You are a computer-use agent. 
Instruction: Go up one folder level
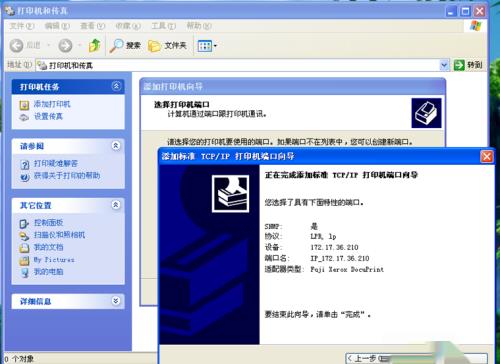coord(95,45)
